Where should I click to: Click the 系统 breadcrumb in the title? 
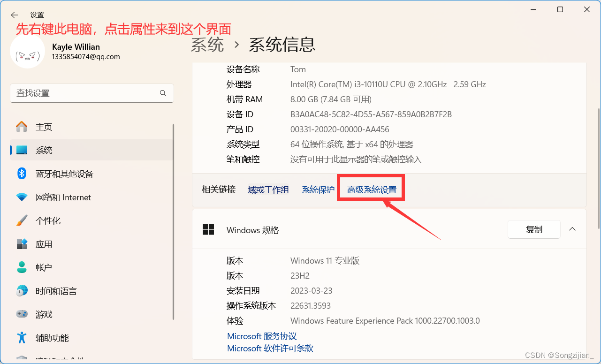tap(207, 45)
